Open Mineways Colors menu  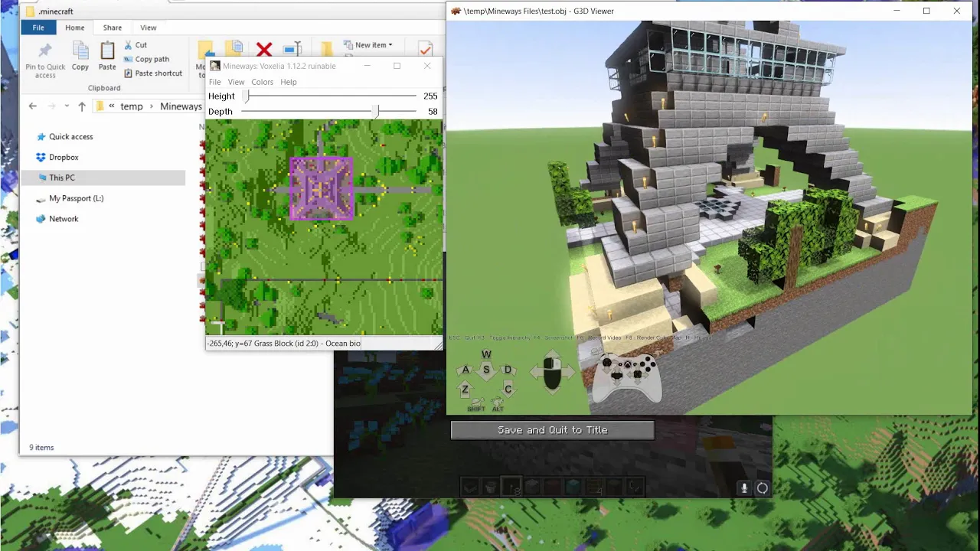pos(263,82)
